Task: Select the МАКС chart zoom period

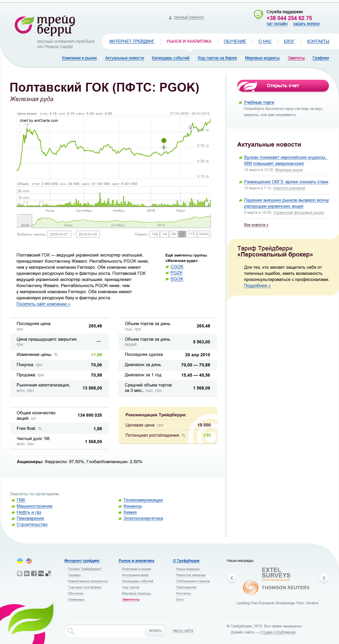Action: [204, 234]
